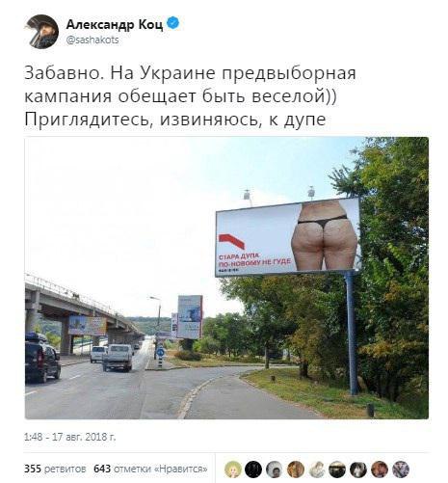Open the sixth liker's dark banded avatar

(337, 470)
